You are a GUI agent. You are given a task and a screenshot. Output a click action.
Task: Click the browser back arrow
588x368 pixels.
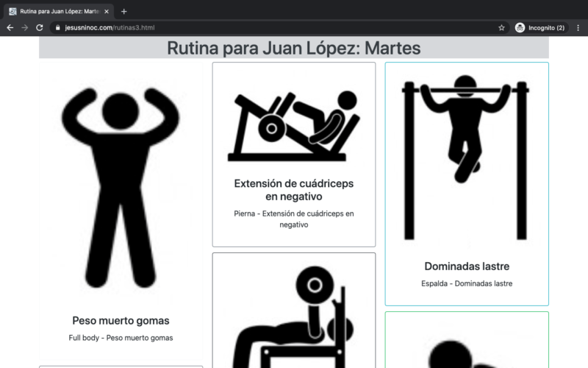point(10,27)
